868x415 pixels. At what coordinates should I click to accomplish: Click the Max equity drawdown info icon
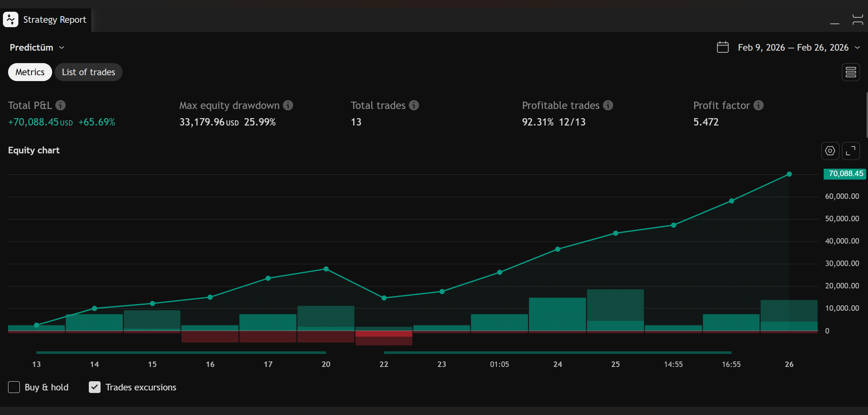click(x=288, y=105)
